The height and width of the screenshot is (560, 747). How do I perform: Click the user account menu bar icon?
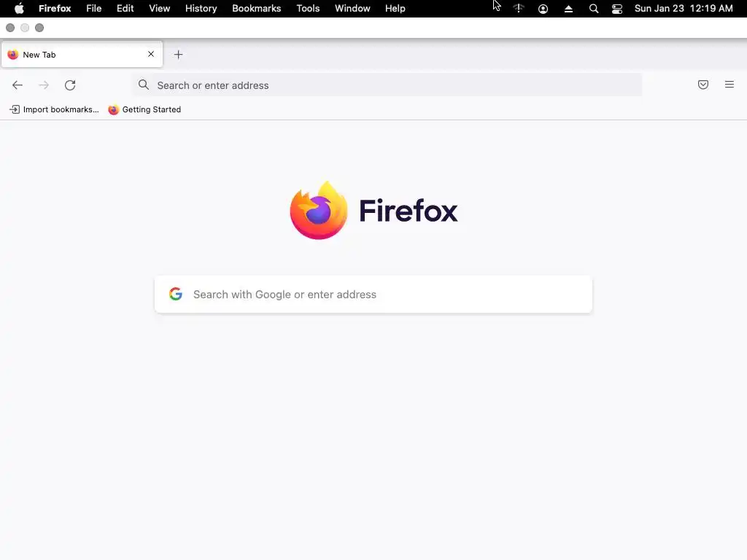pyautogui.click(x=543, y=9)
